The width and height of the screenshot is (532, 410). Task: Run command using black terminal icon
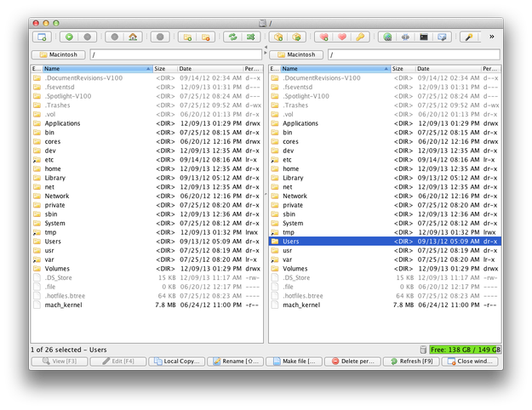click(x=424, y=37)
